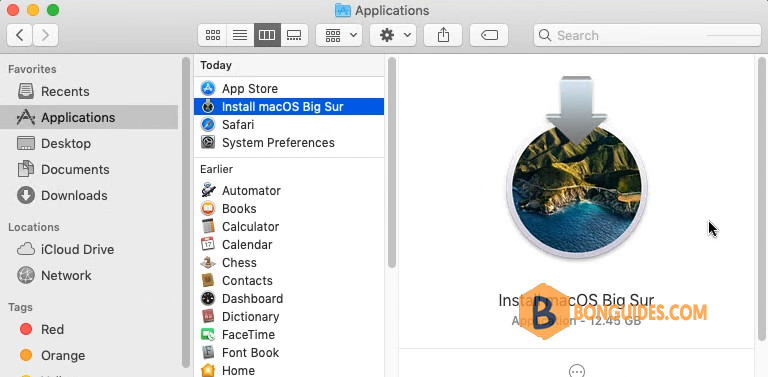Click the Font Book app icon
Image resolution: width=768 pixels, height=377 pixels.
208,353
